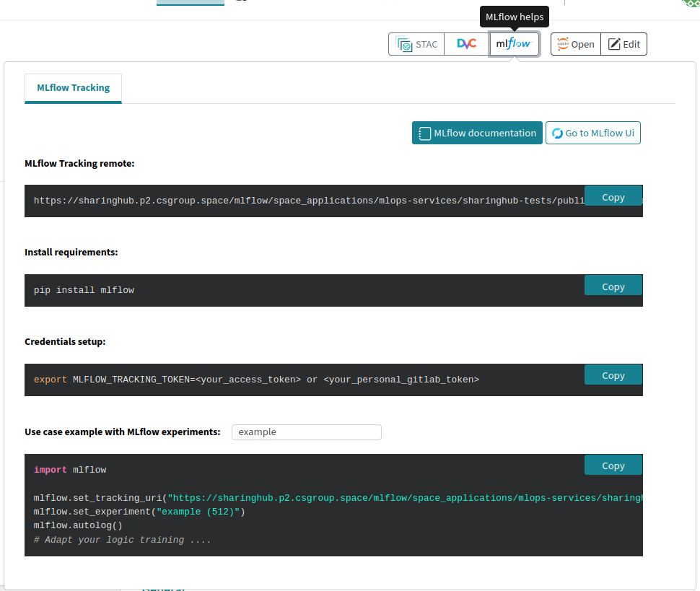The height and width of the screenshot is (591, 700).
Task: Click 'Use case example with MLflow experiments:' label
Action: (123, 432)
